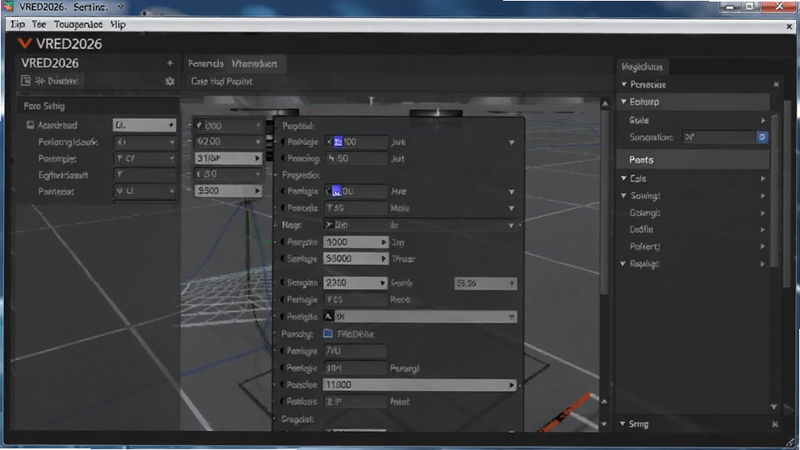Click the blue folder icon in the dialog
800x450 pixels.
[328, 334]
